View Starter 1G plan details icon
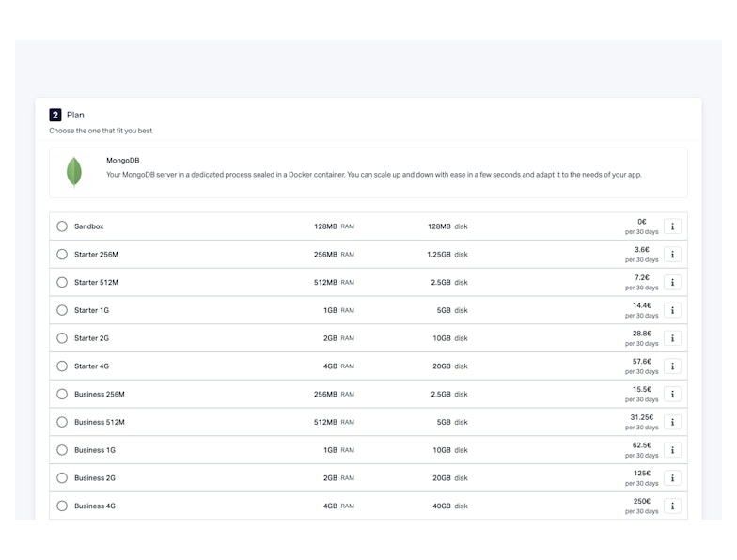The width and height of the screenshot is (737, 560). (672, 310)
